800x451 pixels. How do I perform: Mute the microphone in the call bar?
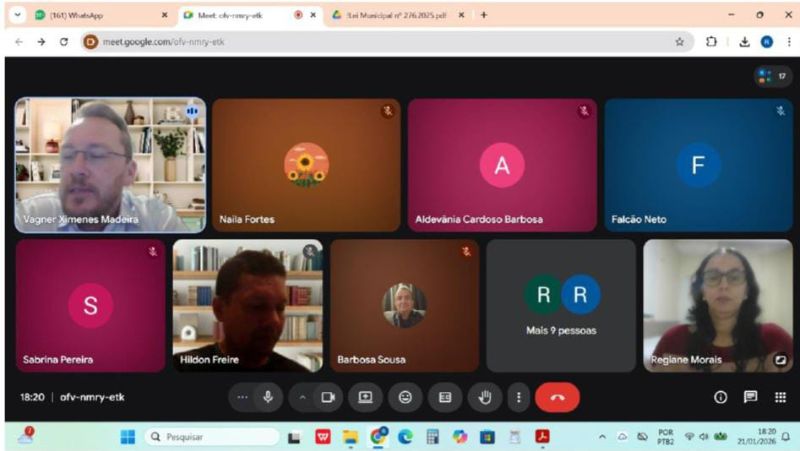268,397
